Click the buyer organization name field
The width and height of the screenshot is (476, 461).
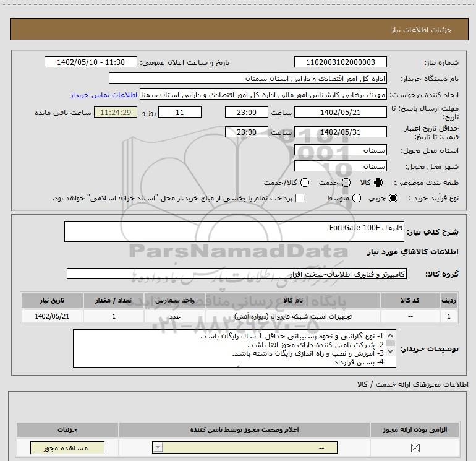tap(248, 78)
